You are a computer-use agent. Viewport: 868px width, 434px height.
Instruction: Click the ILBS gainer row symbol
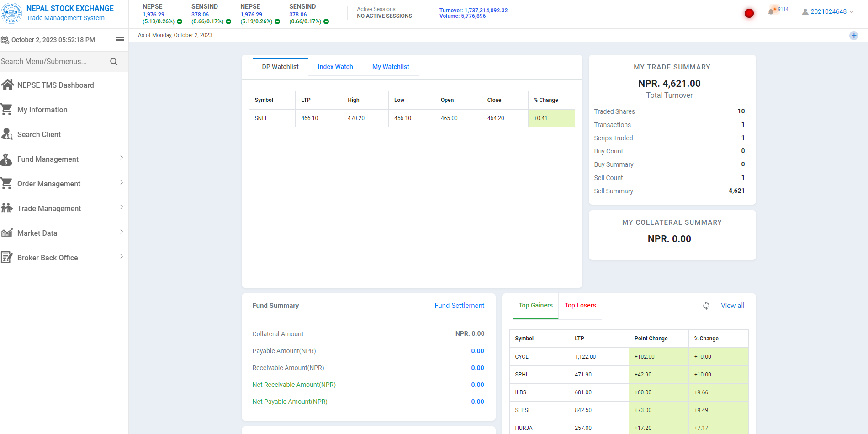[x=520, y=392]
